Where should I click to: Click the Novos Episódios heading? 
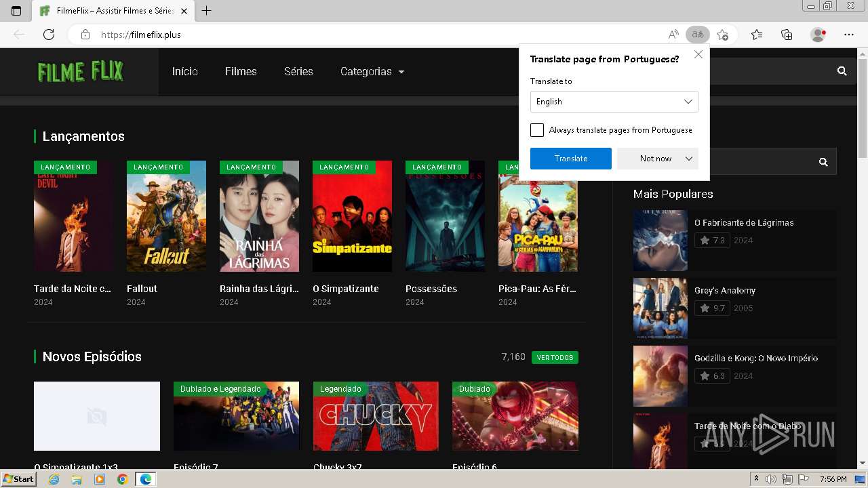click(92, 357)
